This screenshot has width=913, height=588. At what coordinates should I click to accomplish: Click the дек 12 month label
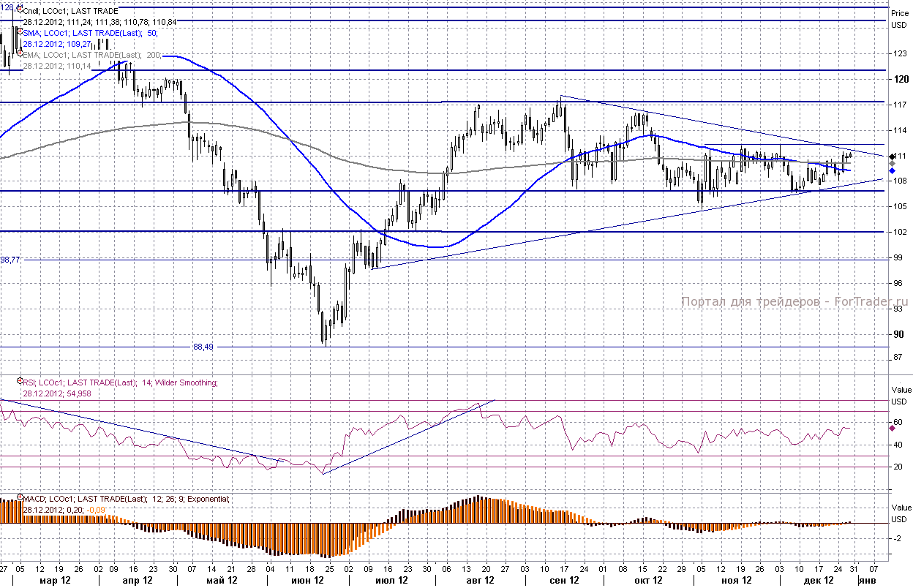(x=819, y=580)
